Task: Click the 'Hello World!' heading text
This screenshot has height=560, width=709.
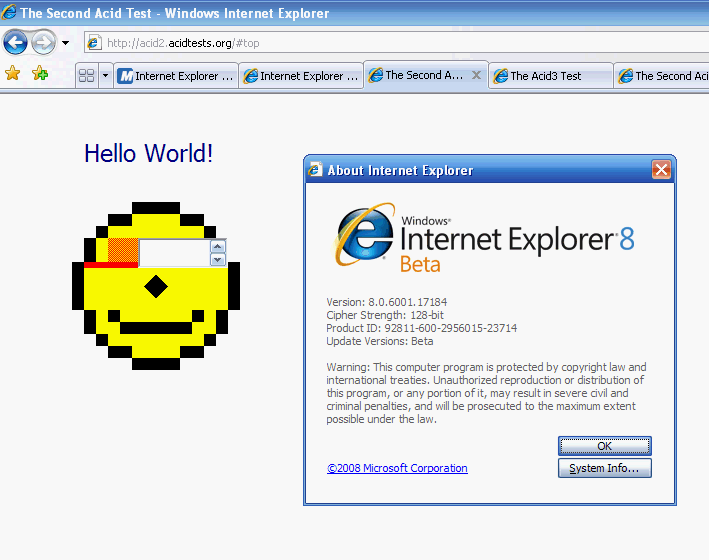Action: 149,153
